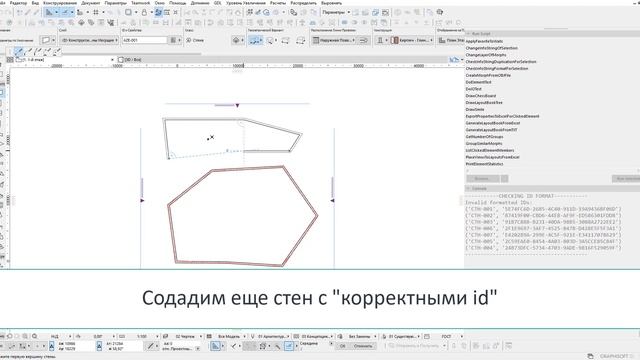
Task: Toggle the snap guides icon beside guide lines
Action: pyautogui.click(x=65, y=12)
